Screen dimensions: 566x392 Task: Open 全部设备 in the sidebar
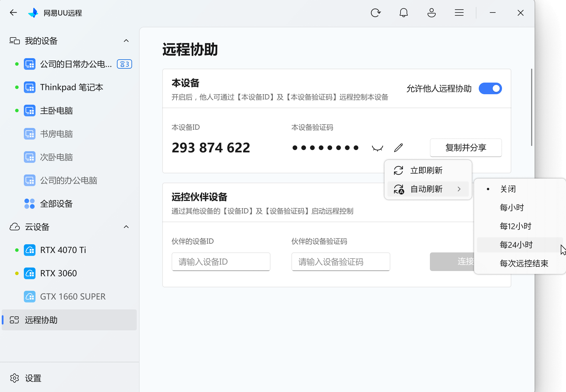(x=56, y=204)
